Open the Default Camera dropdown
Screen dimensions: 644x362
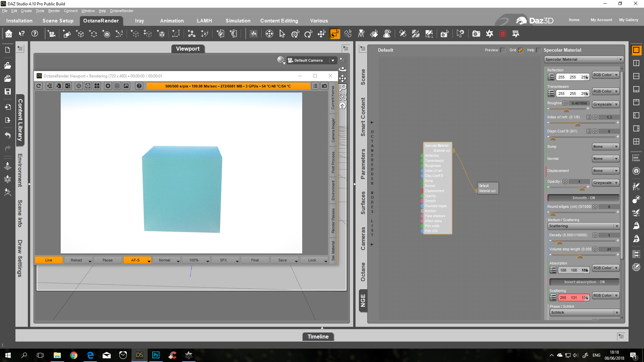(333, 60)
